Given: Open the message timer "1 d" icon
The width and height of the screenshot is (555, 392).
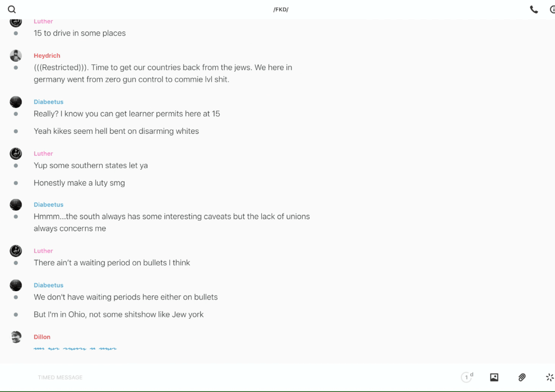Looking at the screenshot, I should pyautogui.click(x=467, y=377).
